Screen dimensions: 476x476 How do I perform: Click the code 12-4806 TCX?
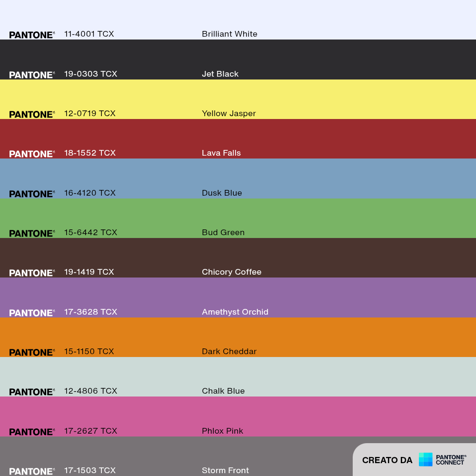[x=90, y=391]
